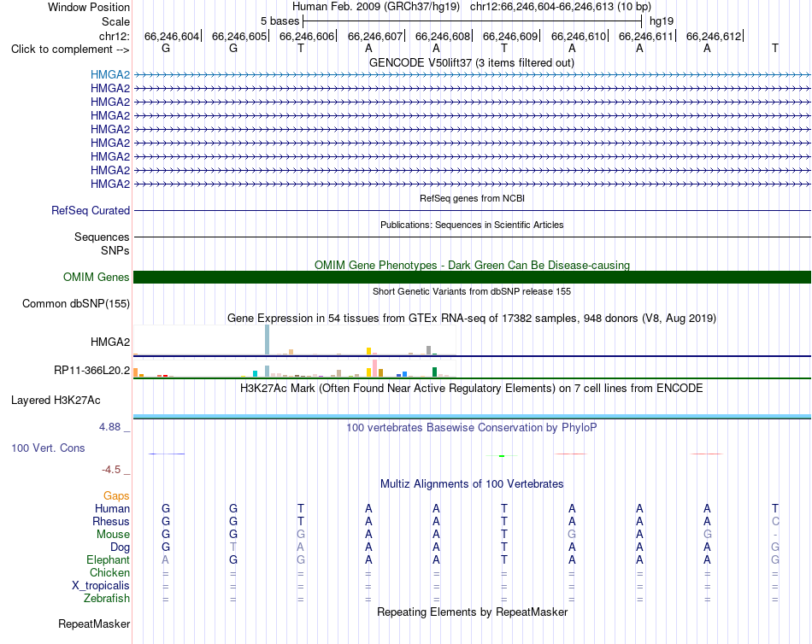Click the 4.88 PhyloP upper limit value
Image resolution: width=812 pixels, height=644 pixels.
point(109,427)
